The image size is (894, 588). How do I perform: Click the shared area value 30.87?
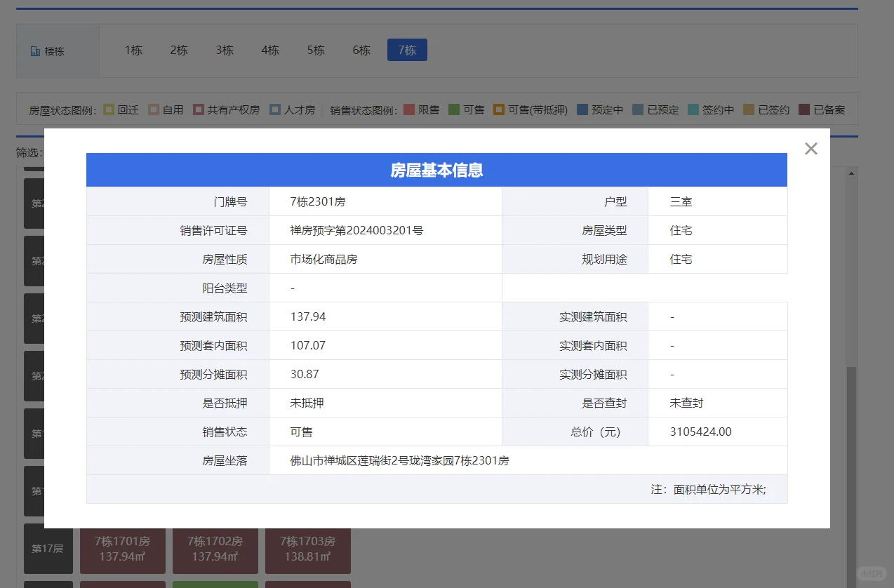305,374
